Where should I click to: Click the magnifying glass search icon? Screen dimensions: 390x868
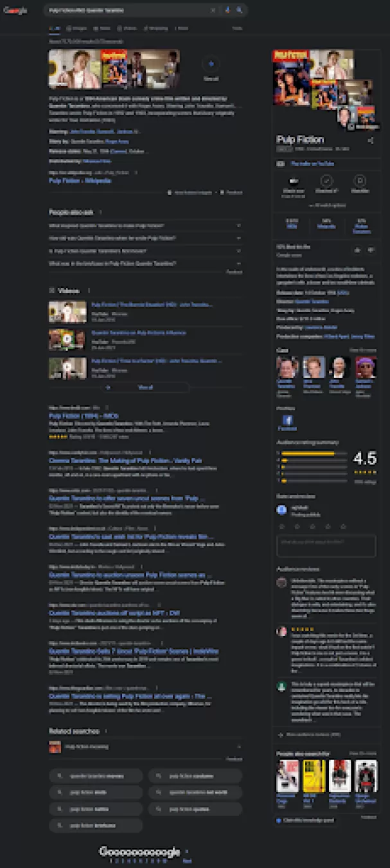click(240, 10)
